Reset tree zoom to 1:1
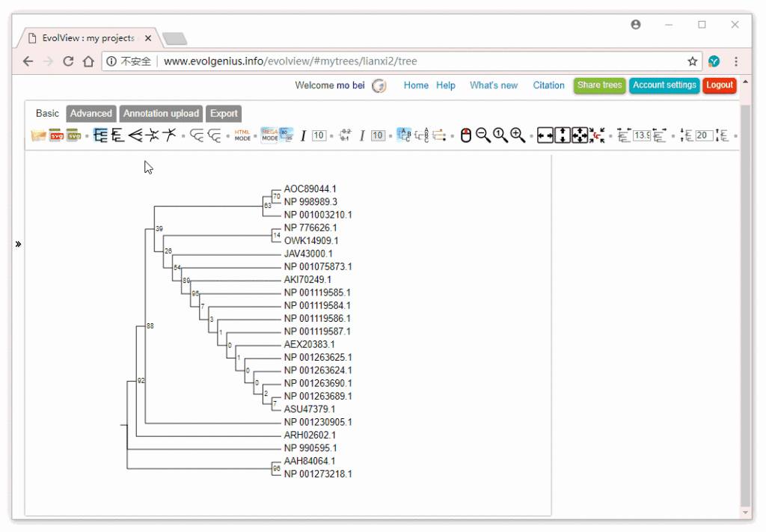 point(498,135)
